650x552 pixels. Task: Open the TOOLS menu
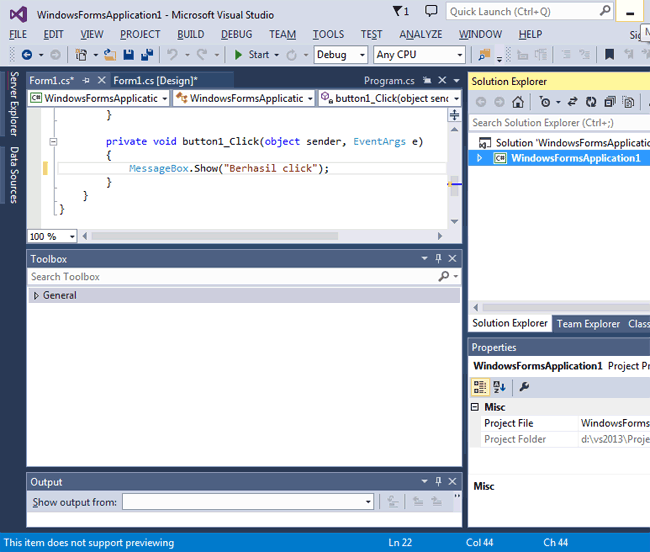click(328, 34)
